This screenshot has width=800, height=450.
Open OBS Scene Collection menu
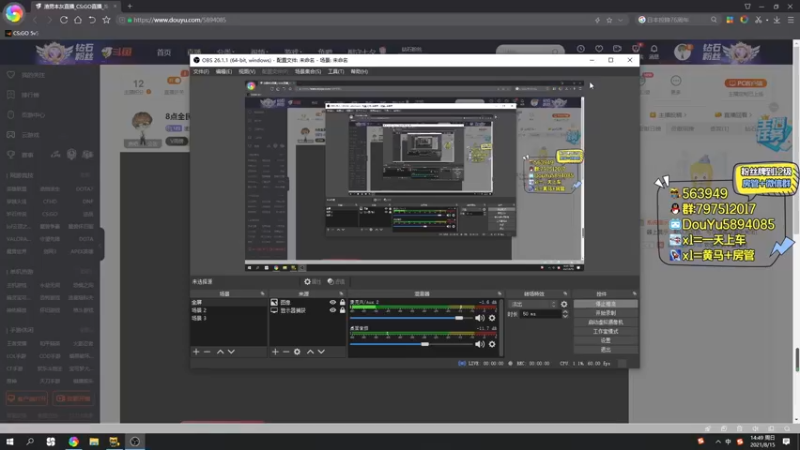(308, 71)
